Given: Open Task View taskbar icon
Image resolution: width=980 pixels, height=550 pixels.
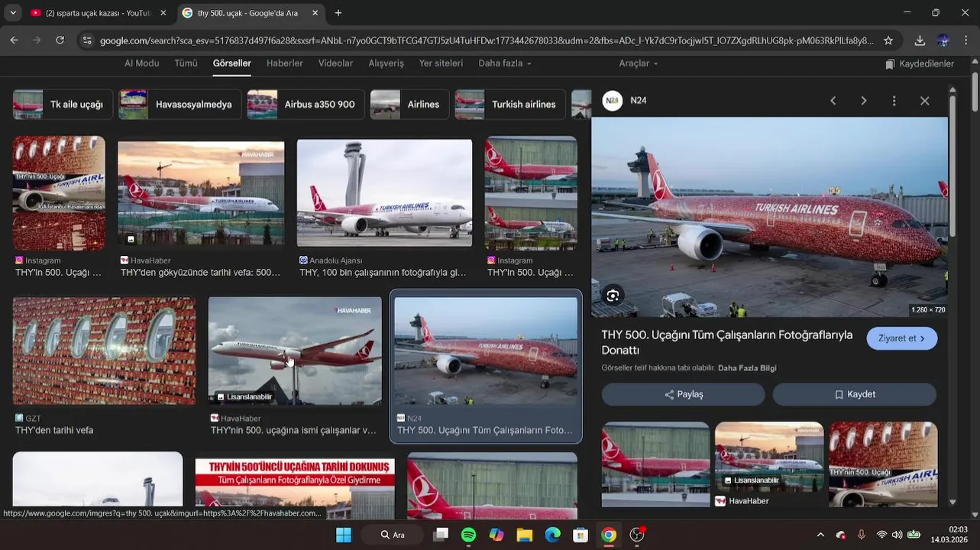Looking at the screenshot, I should 441,535.
